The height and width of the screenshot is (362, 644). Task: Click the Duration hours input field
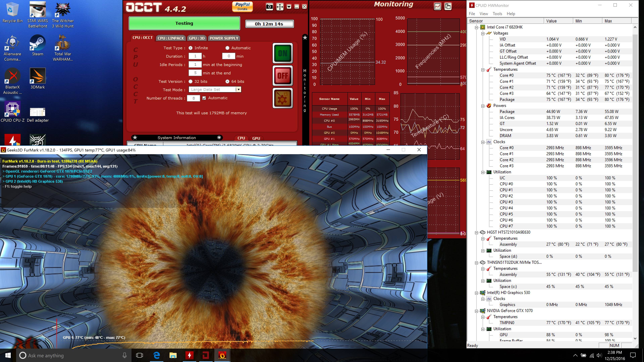pyautogui.click(x=195, y=56)
